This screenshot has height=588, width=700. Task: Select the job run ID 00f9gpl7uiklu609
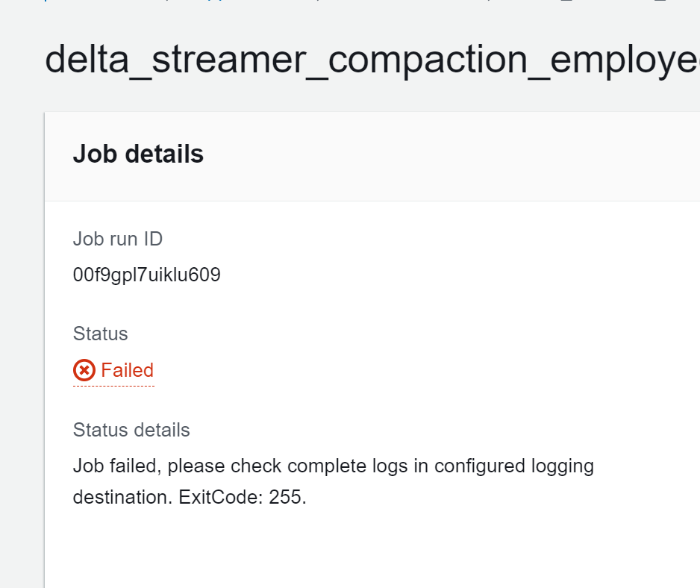tap(146, 275)
